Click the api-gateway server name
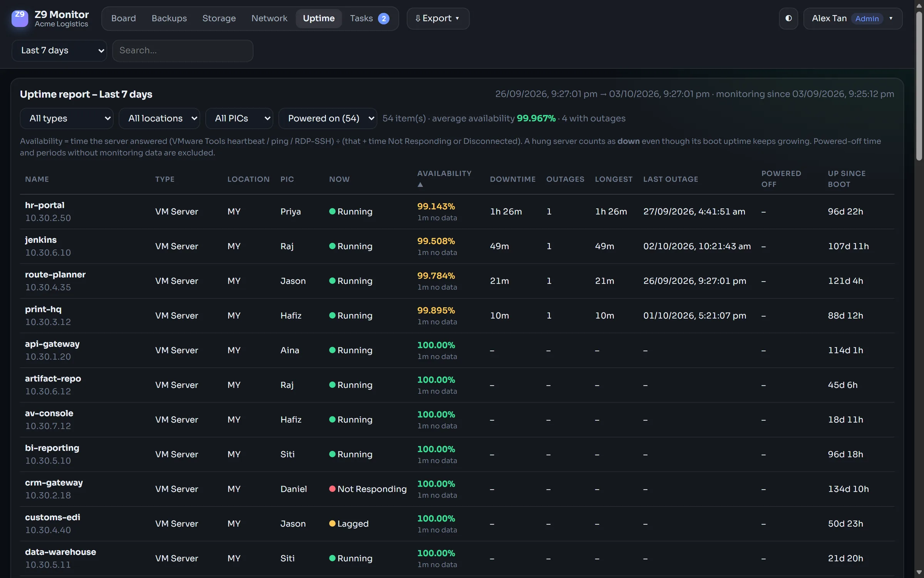924x578 pixels. pos(52,344)
